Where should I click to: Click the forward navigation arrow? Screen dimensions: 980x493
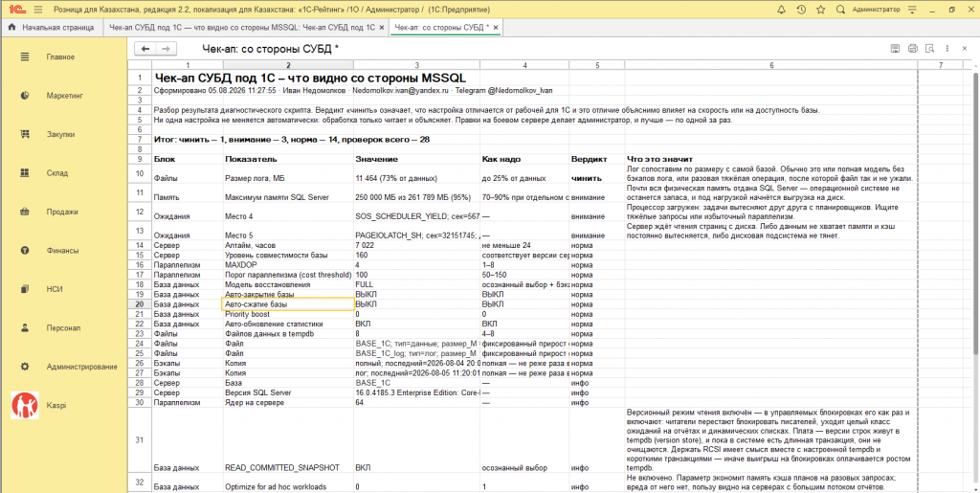pos(166,49)
